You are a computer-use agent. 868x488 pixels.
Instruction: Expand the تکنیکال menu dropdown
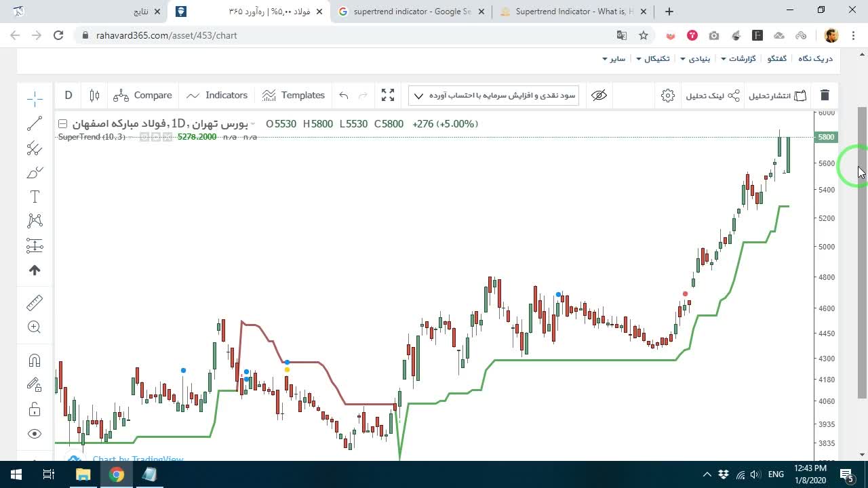tap(652, 59)
